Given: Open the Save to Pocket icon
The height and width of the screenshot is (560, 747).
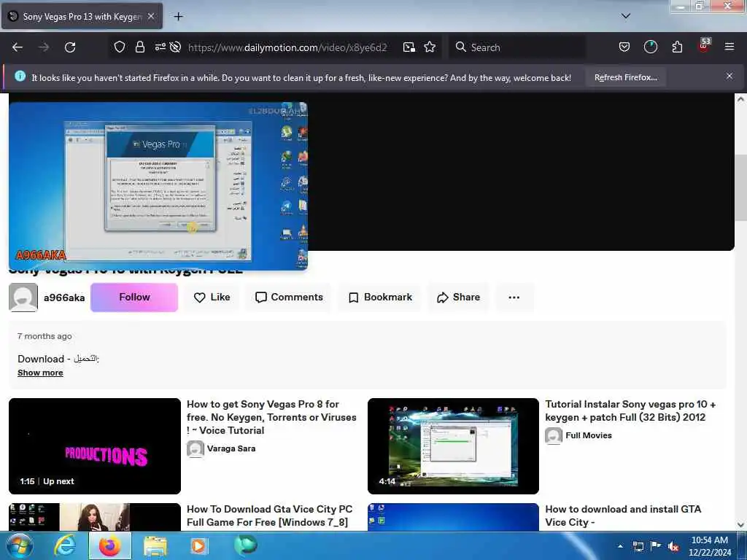Looking at the screenshot, I should point(624,47).
